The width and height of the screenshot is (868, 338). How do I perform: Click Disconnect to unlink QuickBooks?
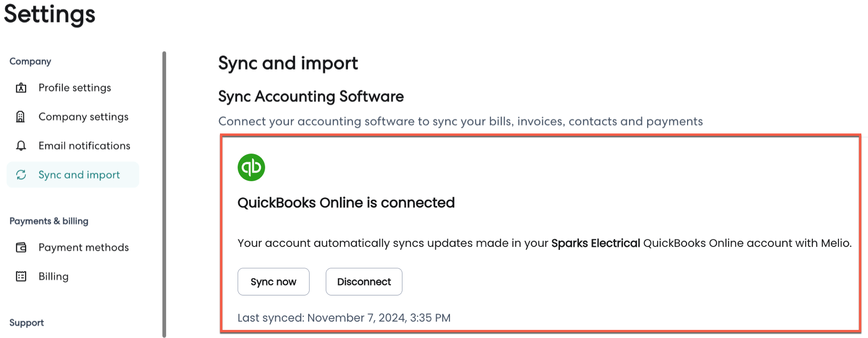(364, 282)
